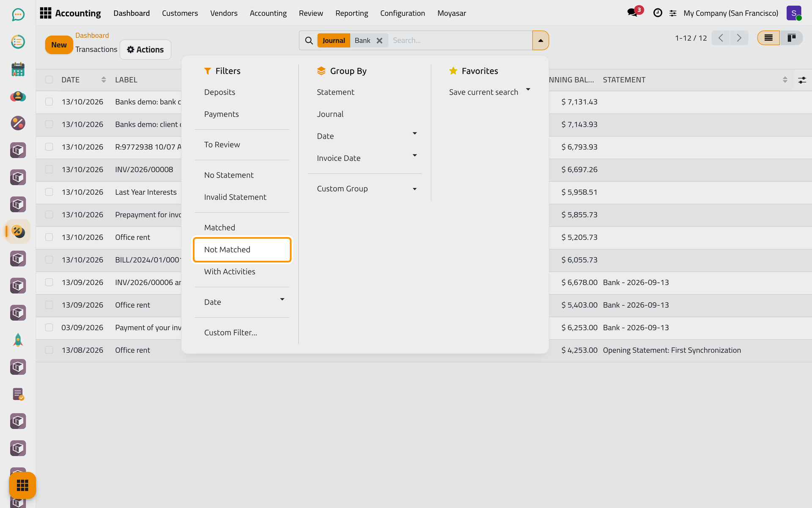Click the user avatar S
The image size is (812, 508).
(794, 13)
